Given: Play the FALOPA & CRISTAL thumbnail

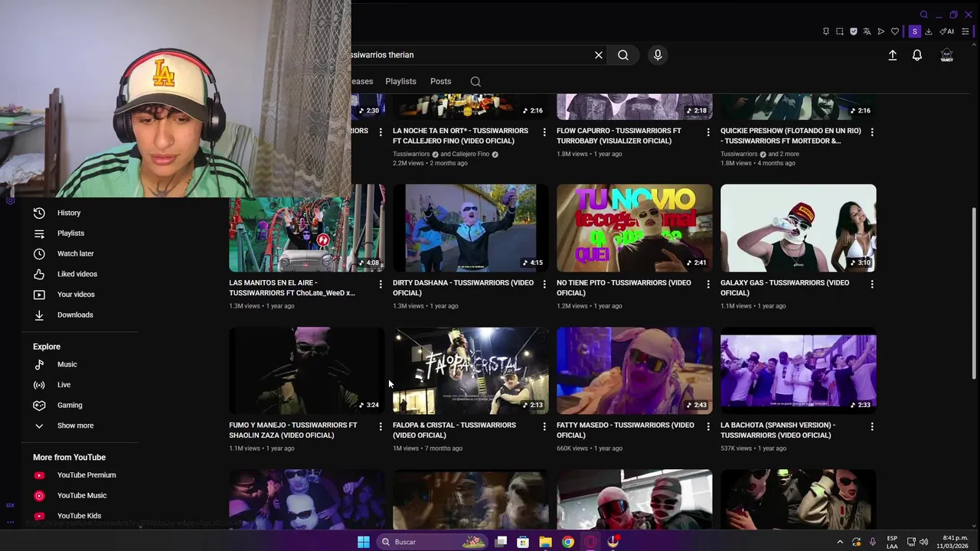Looking at the screenshot, I should (x=471, y=371).
